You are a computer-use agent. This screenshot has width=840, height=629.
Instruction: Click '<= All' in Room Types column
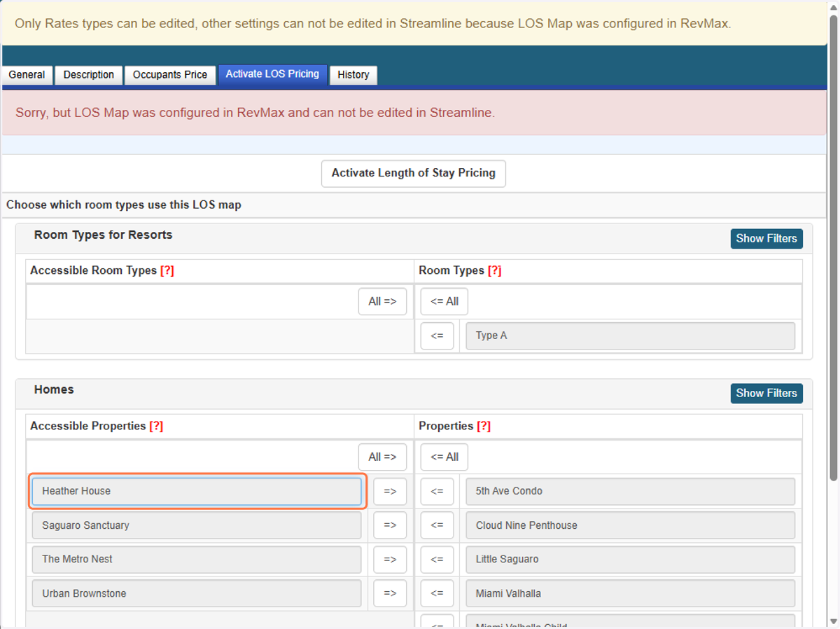pos(444,301)
